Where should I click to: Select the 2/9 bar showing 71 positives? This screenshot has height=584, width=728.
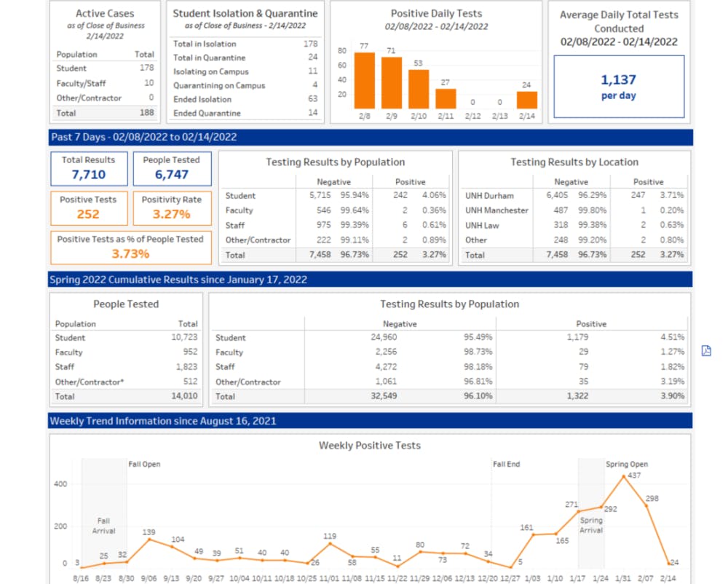[x=392, y=82]
